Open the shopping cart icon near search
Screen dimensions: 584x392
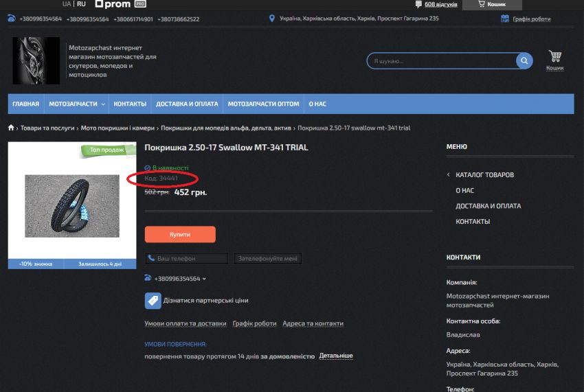pos(555,56)
